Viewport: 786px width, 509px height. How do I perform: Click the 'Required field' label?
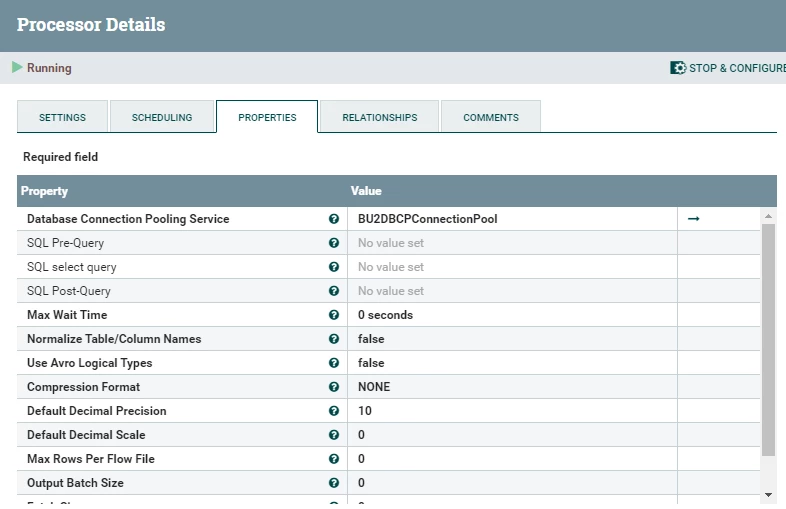(61, 157)
